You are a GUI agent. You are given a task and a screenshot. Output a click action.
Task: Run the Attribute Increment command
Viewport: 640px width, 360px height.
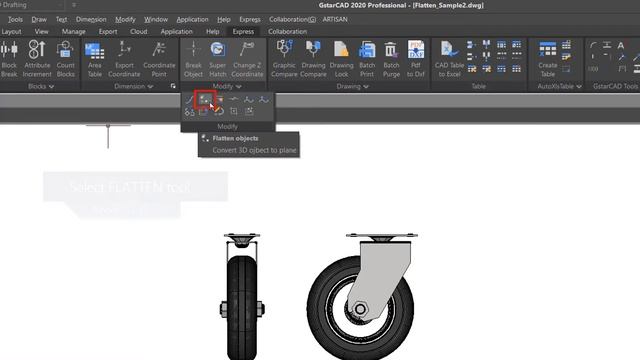(37, 59)
